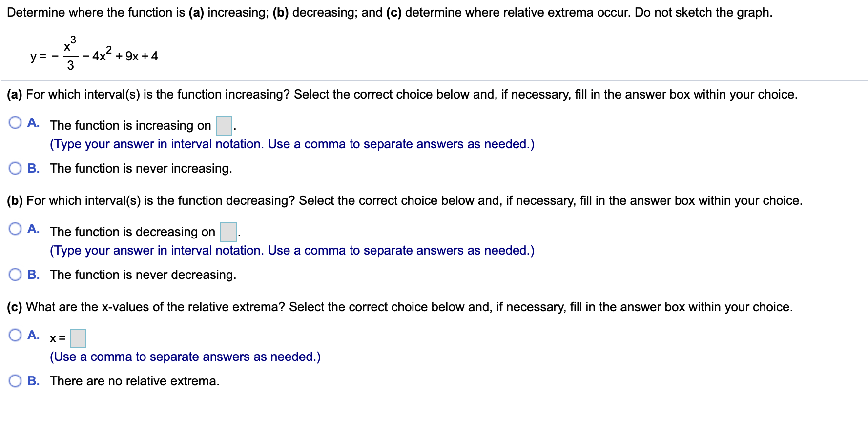Select "The function is never decreasing" option
The width and height of the screenshot is (868, 436).
point(15,274)
